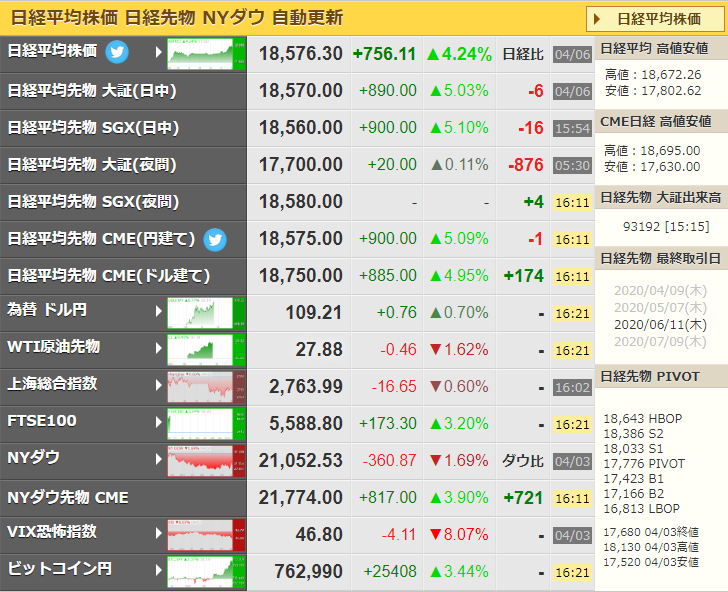Viewport: 728px width, 592px height.
Task: Open the VIX恐怖指数 mini chart thumbnail
Action: pyautogui.click(x=206, y=535)
